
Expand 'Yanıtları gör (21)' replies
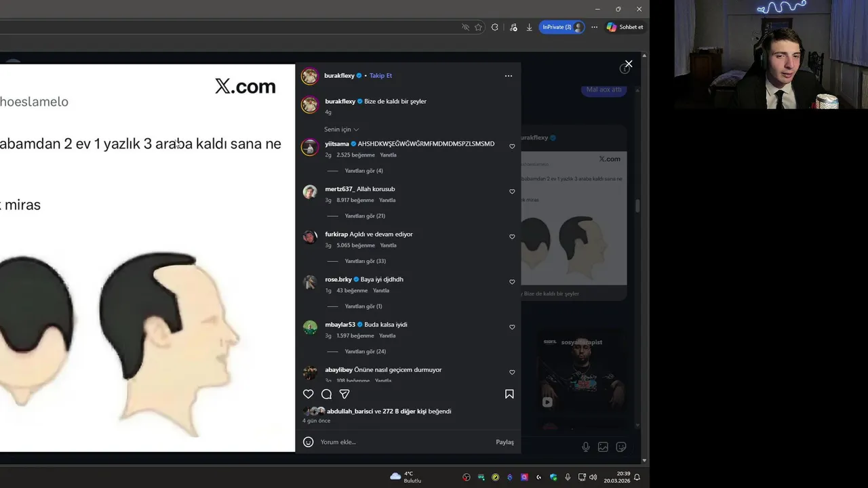[365, 216]
